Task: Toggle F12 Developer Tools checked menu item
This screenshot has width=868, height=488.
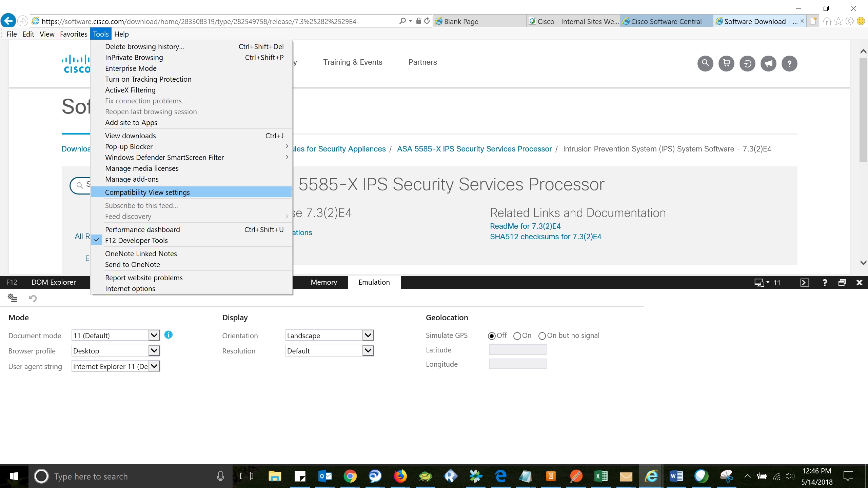Action: tap(192, 240)
